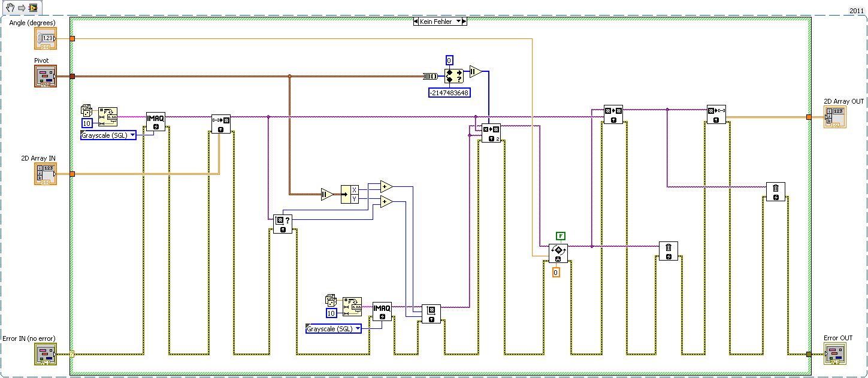Select the upper Format Into String node
The image size is (868, 378).
tap(108, 117)
